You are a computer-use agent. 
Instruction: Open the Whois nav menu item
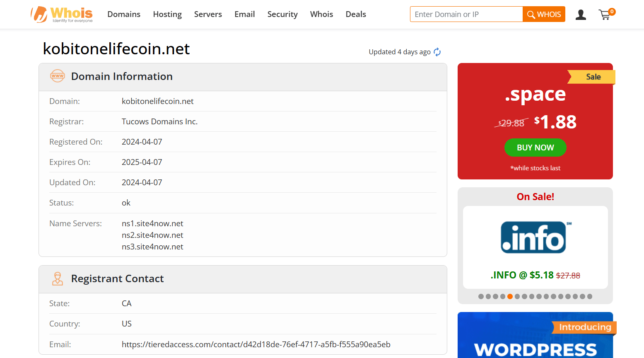click(321, 14)
